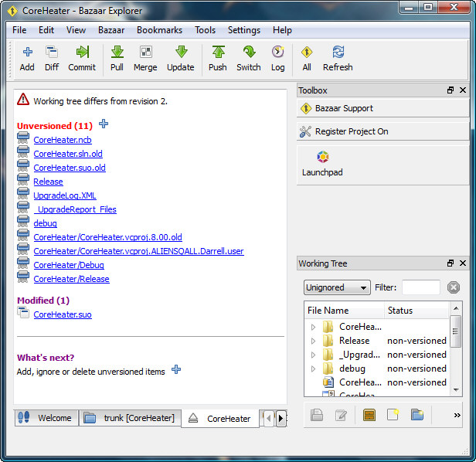Expand the Release folder in Working Tree

(314, 341)
